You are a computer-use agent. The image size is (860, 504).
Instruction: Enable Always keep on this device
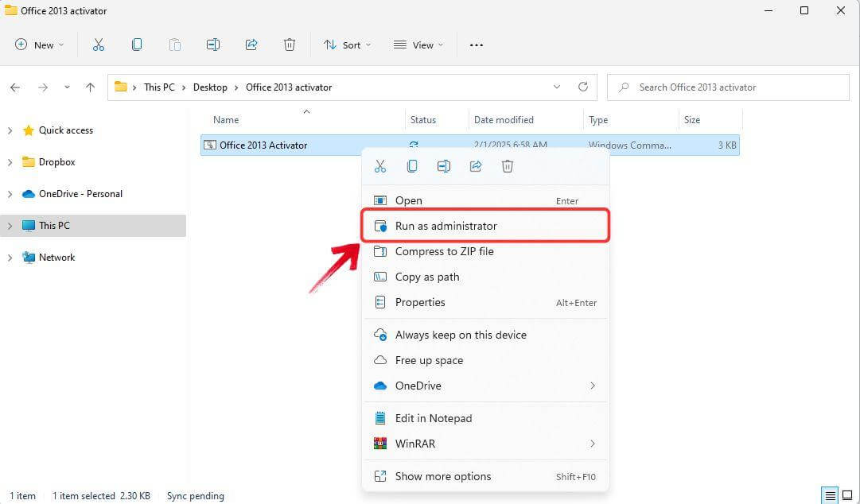pyautogui.click(x=461, y=335)
